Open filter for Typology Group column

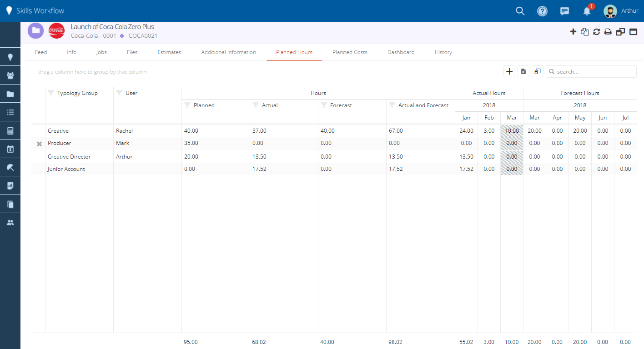coord(51,93)
